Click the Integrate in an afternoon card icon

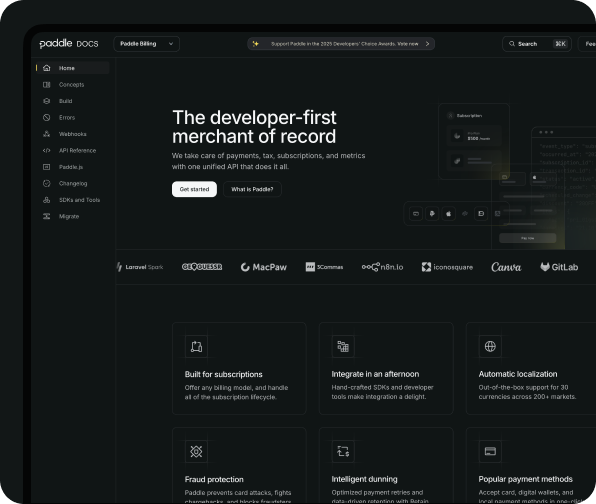point(343,346)
